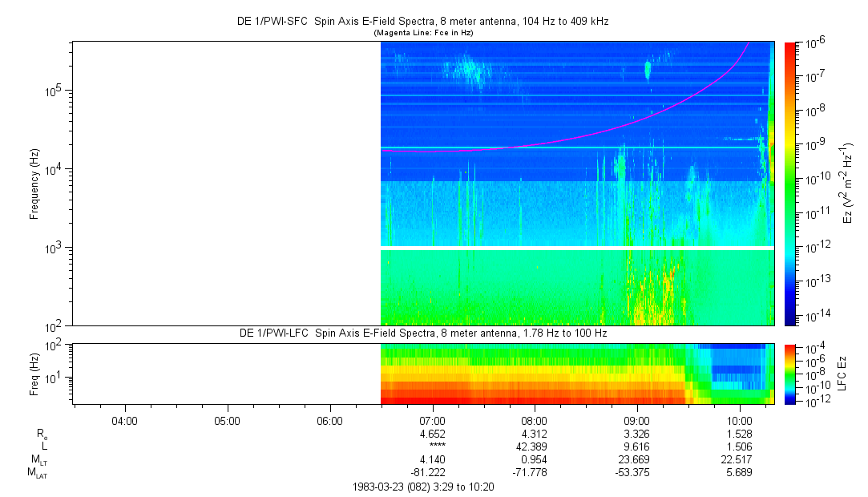Click the 04:00 time tick label
Image resolution: width=868 pixels, height=497 pixels.
(124, 420)
